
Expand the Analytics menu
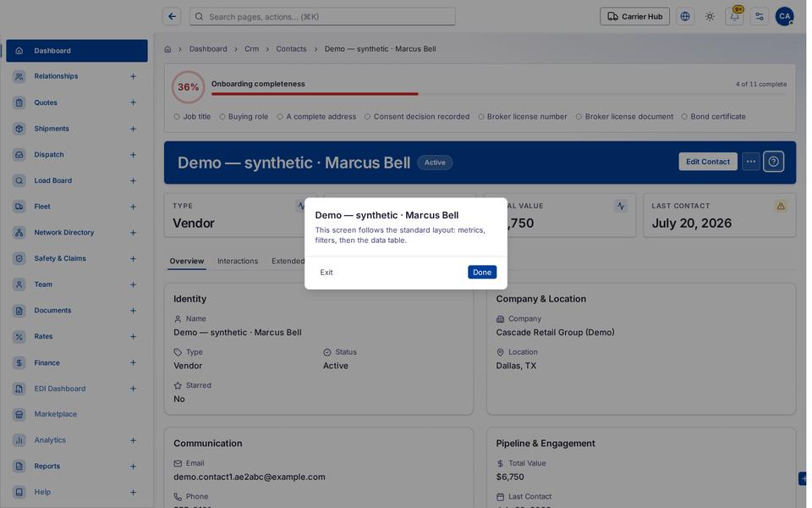coord(133,440)
